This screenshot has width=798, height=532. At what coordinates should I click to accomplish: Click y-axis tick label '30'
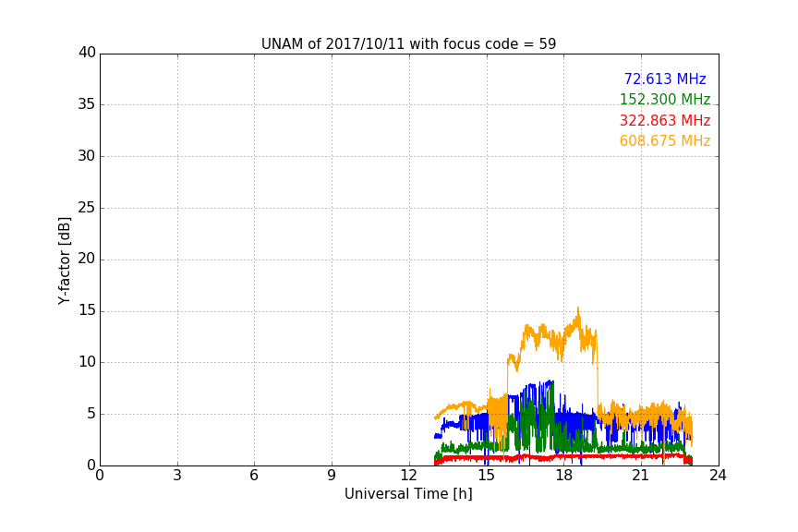coord(87,156)
